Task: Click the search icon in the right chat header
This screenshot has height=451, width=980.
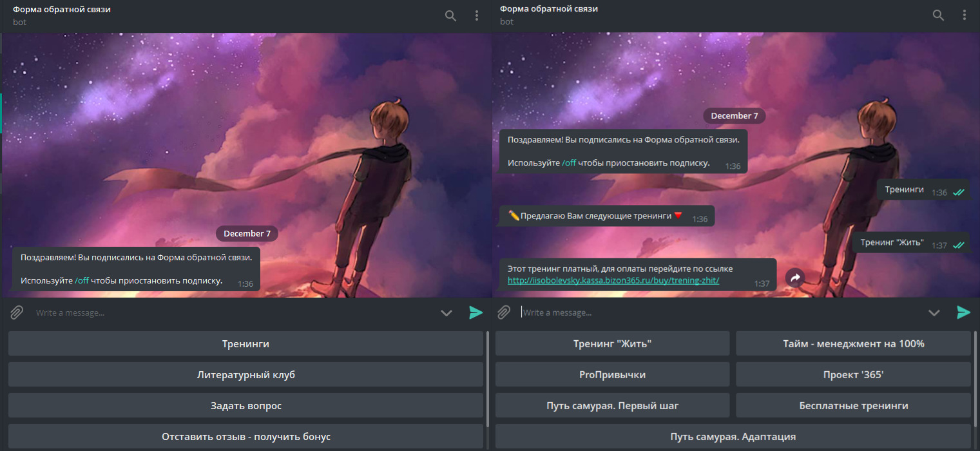Action: [938, 15]
